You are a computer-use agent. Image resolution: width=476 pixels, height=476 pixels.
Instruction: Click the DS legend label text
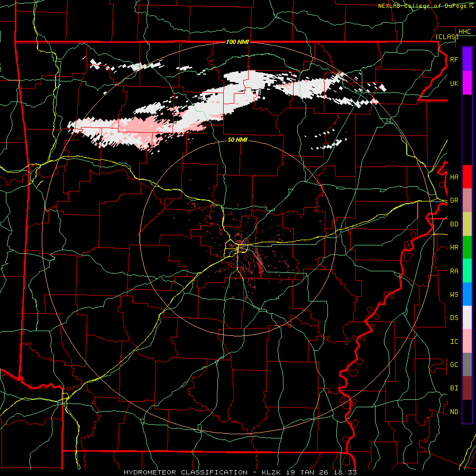[454, 318]
